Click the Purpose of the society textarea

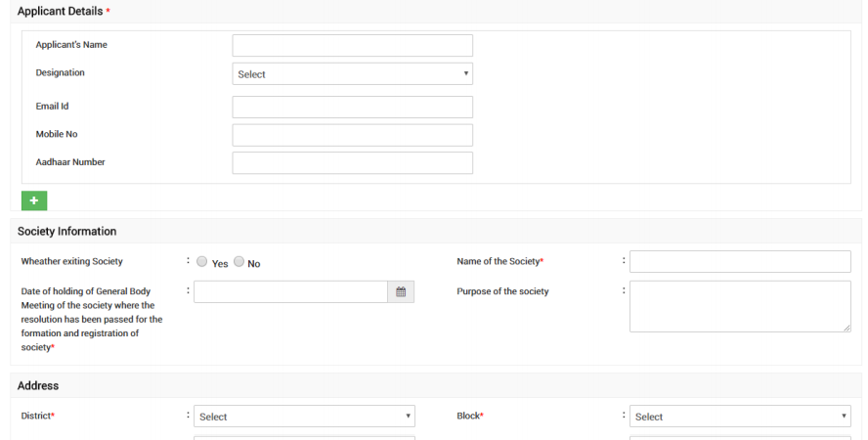740,306
